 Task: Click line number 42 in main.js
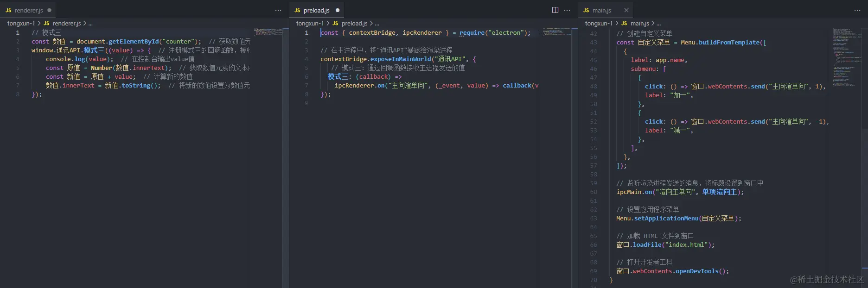(x=594, y=33)
